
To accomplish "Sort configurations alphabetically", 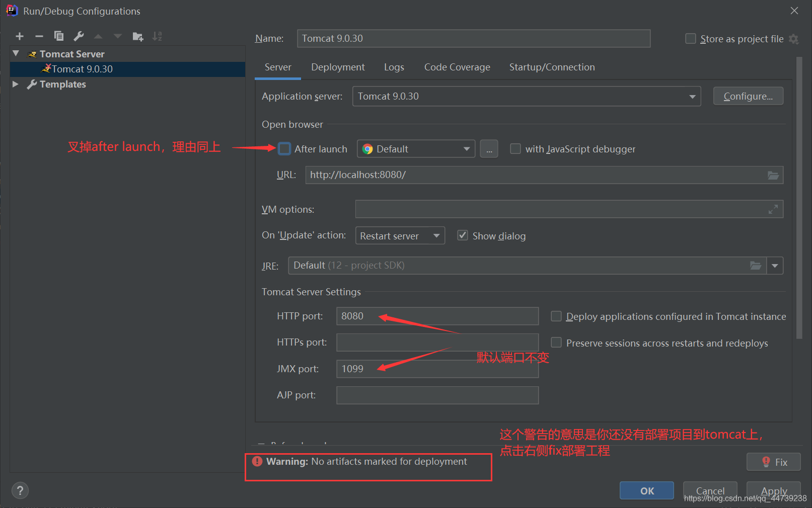I will coord(157,36).
